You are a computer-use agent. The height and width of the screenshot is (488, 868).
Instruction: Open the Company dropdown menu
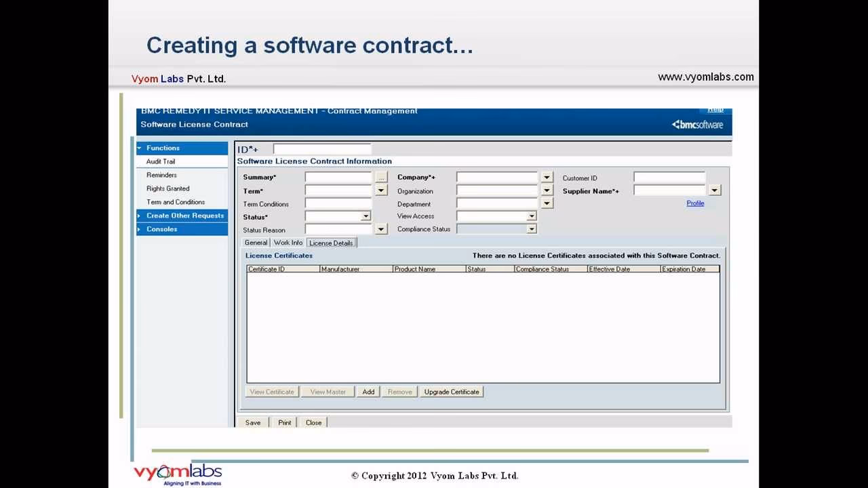click(x=547, y=178)
